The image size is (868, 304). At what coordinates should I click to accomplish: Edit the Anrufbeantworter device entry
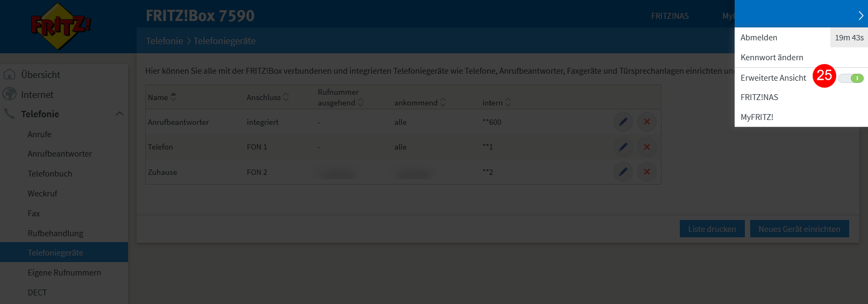click(x=623, y=122)
